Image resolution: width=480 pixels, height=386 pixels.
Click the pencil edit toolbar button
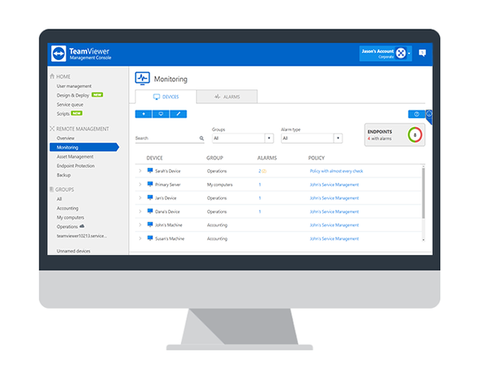(x=178, y=114)
